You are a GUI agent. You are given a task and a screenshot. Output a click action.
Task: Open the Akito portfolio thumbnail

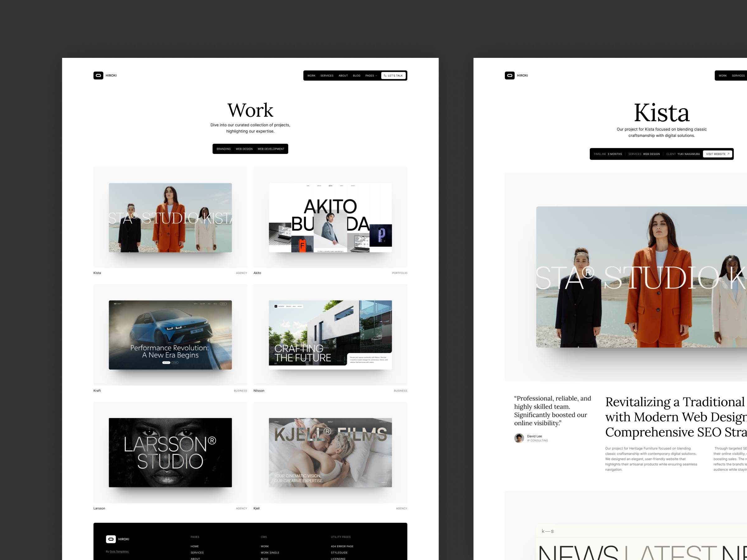330,218
